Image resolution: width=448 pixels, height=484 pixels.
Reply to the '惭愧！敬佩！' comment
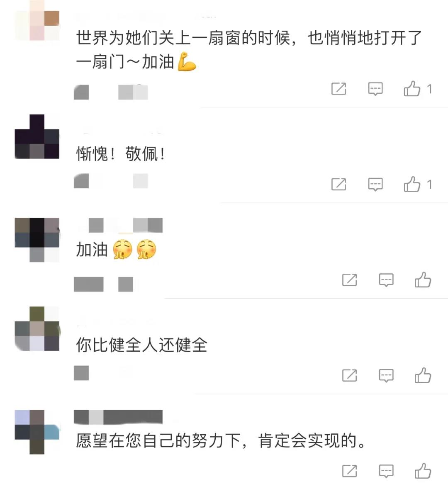point(375,185)
